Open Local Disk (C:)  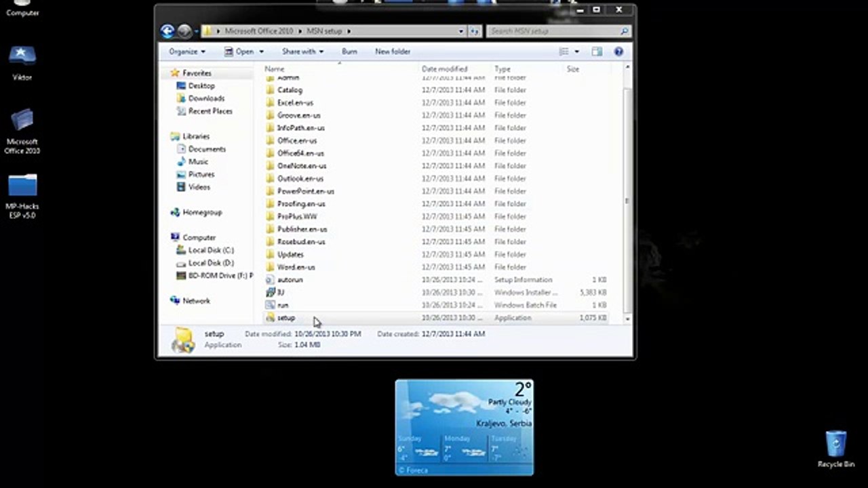(211, 251)
